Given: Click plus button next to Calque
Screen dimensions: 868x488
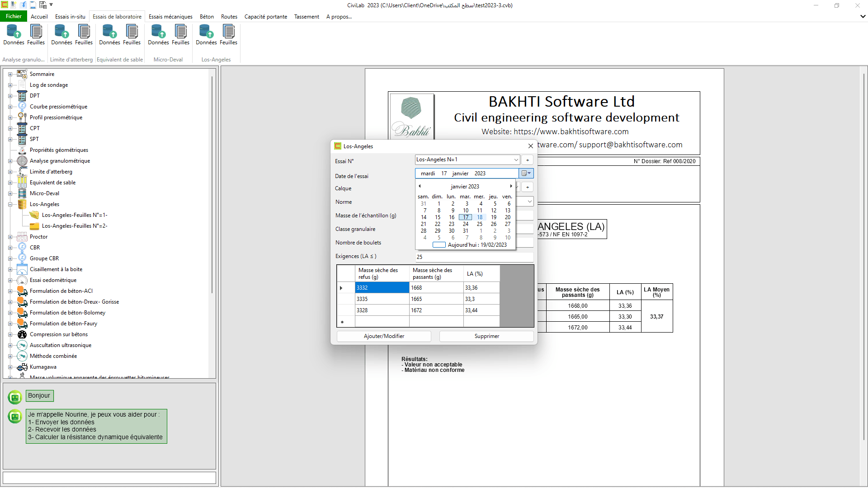Looking at the screenshot, I should click(x=527, y=187).
